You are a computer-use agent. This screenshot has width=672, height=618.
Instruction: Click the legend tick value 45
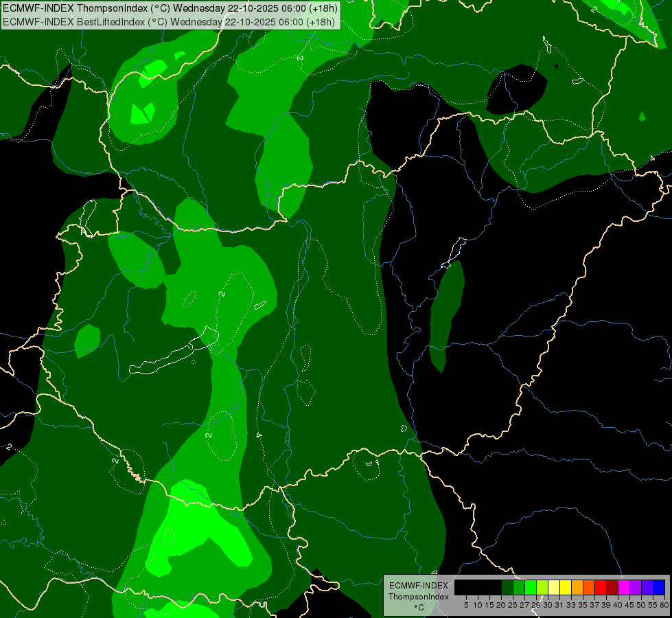tap(629, 605)
